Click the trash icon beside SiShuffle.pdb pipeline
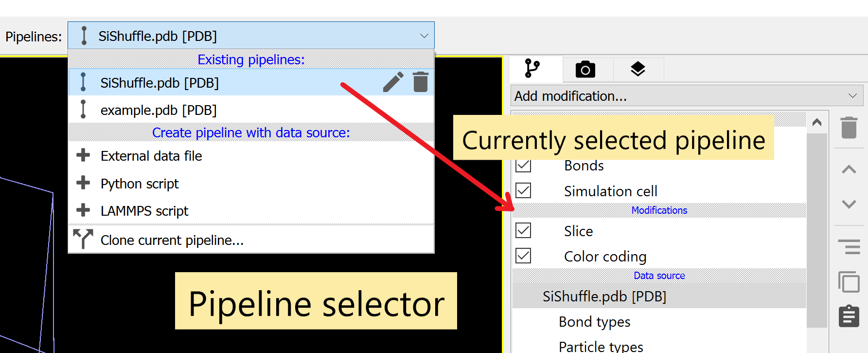Screen dimensions: 868x353 (420, 82)
